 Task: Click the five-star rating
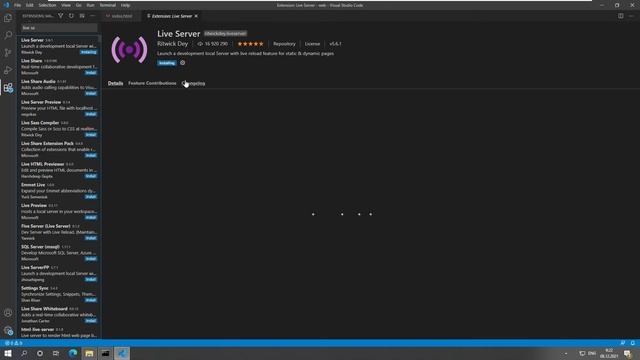click(250, 44)
